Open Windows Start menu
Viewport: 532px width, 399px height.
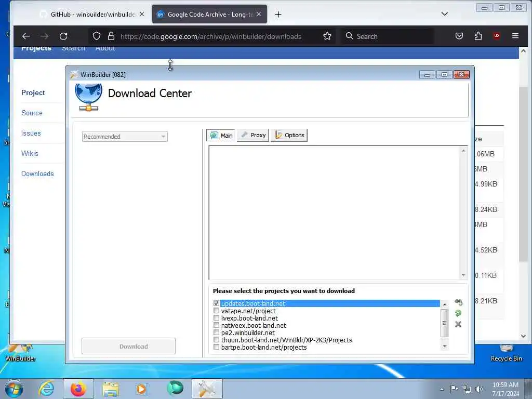point(14,389)
